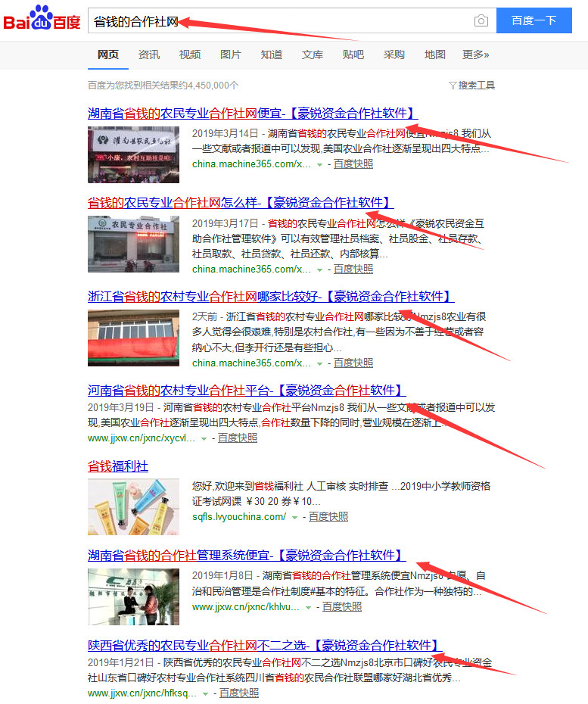Open 百度快照 for 2019年3月17日 result
Viewport: 588px width, 704px height.
pyautogui.click(x=353, y=269)
